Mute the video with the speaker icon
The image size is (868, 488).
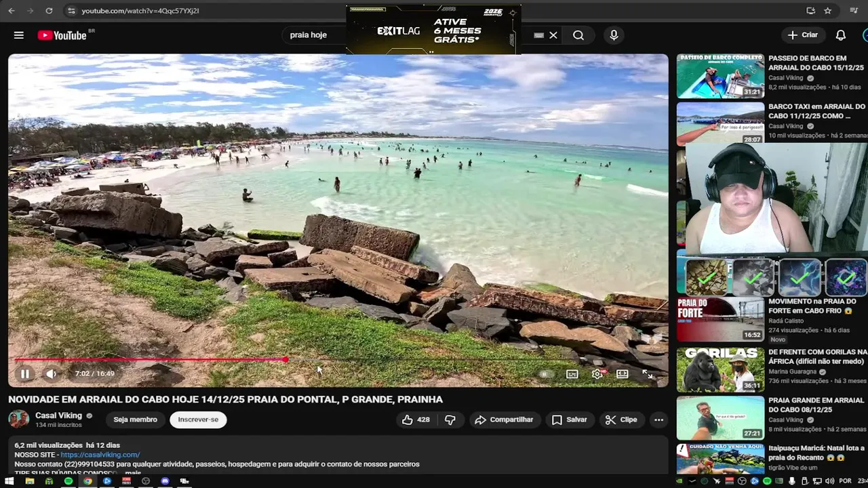point(52,373)
